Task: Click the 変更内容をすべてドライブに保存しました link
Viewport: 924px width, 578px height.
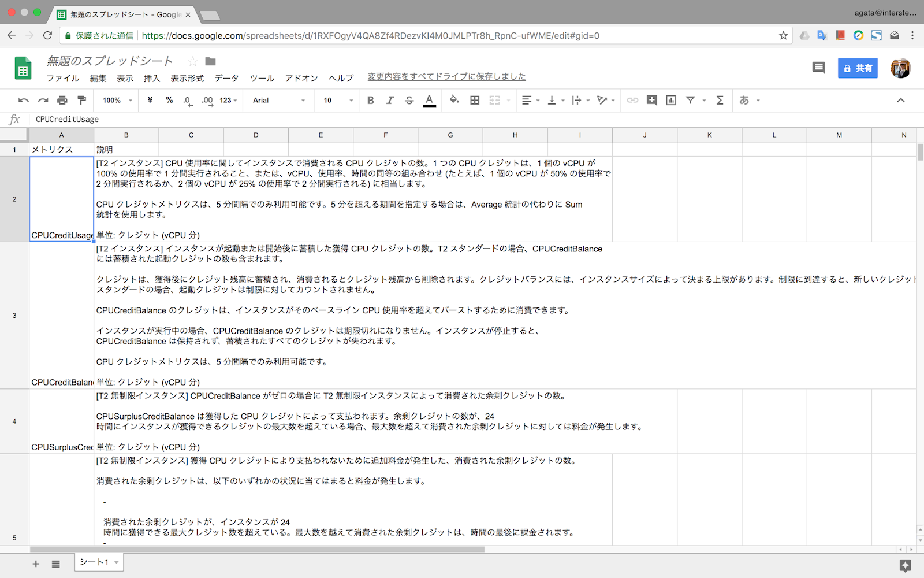Action: pos(447,77)
